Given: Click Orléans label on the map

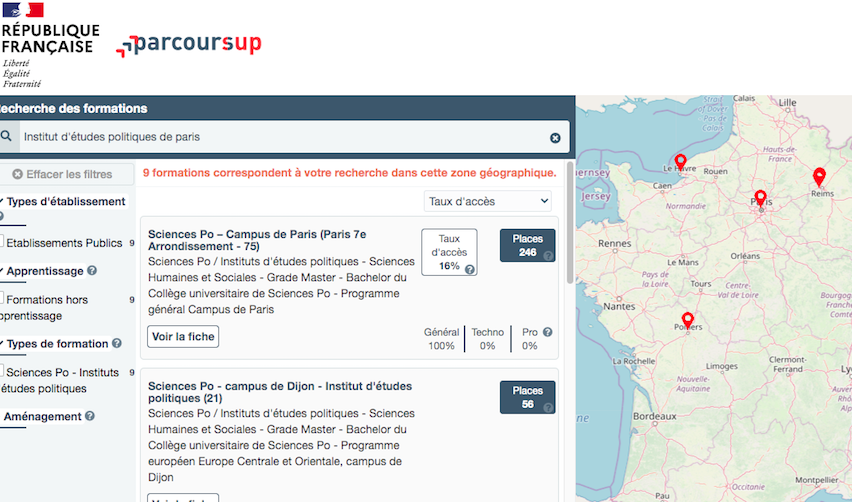Looking at the screenshot, I should click(x=746, y=256).
